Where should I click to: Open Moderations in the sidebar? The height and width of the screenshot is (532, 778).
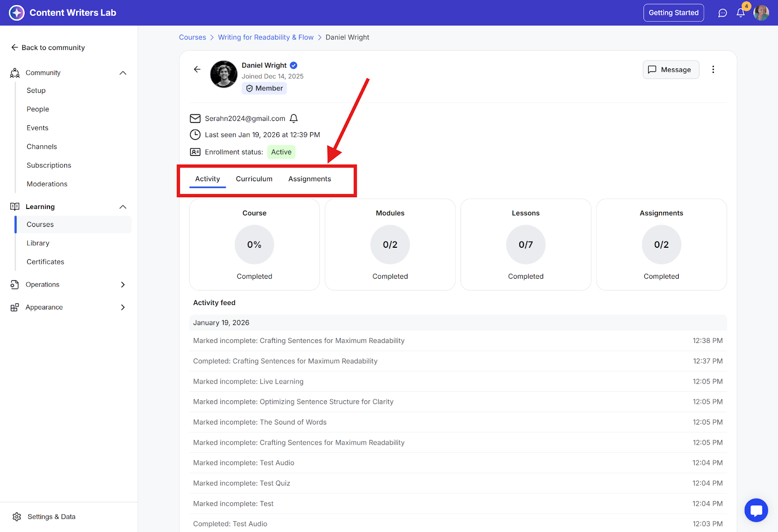click(x=47, y=184)
